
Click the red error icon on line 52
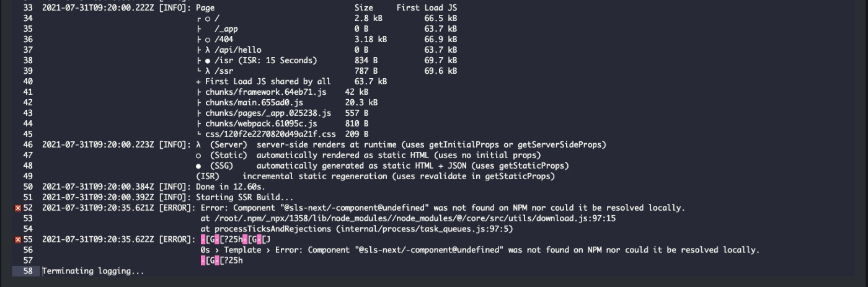[17, 208]
